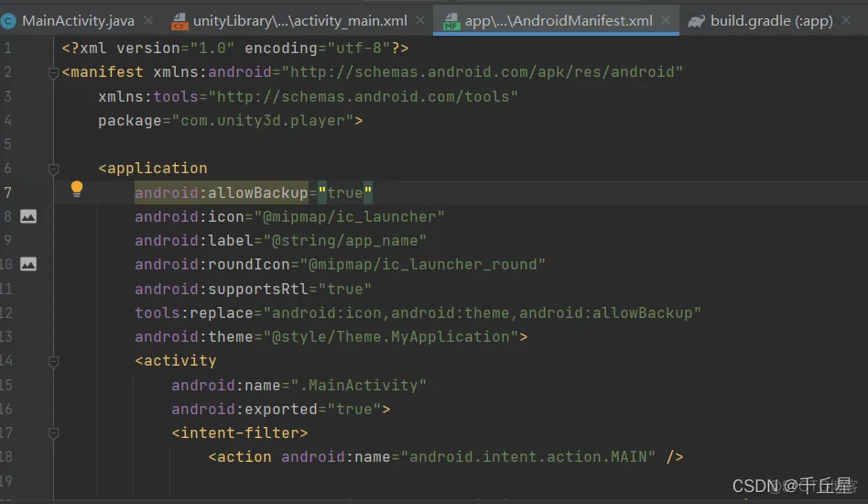Close the AndroidManifest.xml tab

pos(666,20)
